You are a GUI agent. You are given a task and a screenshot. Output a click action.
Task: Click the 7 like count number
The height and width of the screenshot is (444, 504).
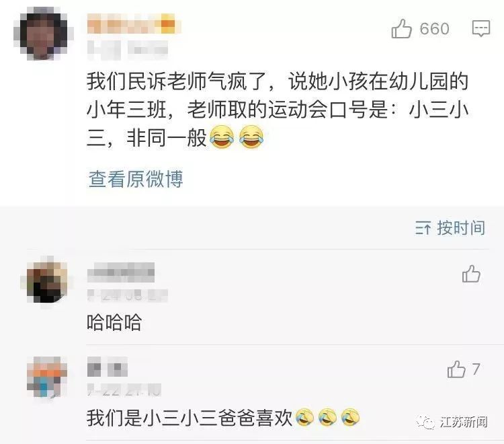(476, 369)
